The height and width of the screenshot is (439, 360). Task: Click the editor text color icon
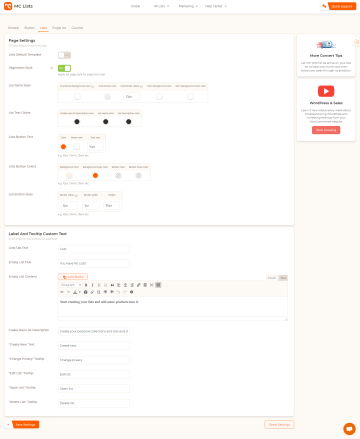tap(75, 292)
